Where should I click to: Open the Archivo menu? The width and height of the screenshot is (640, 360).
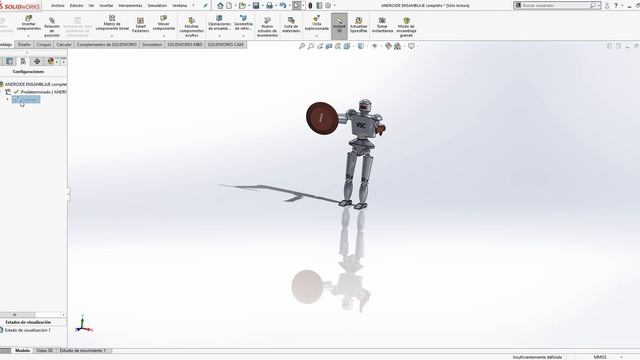pyautogui.click(x=58, y=6)
